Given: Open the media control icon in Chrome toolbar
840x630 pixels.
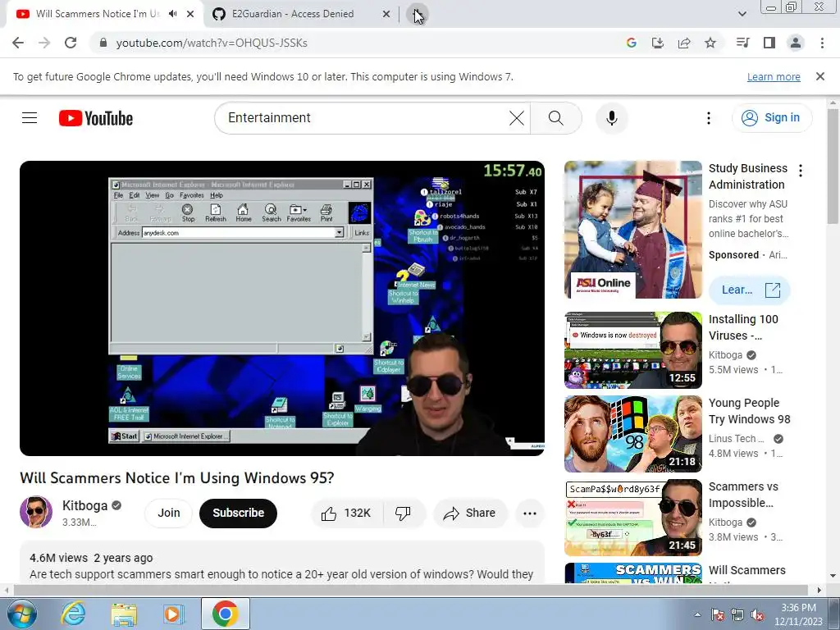Looking at the screenshot, I should click(x=743, y=43).
